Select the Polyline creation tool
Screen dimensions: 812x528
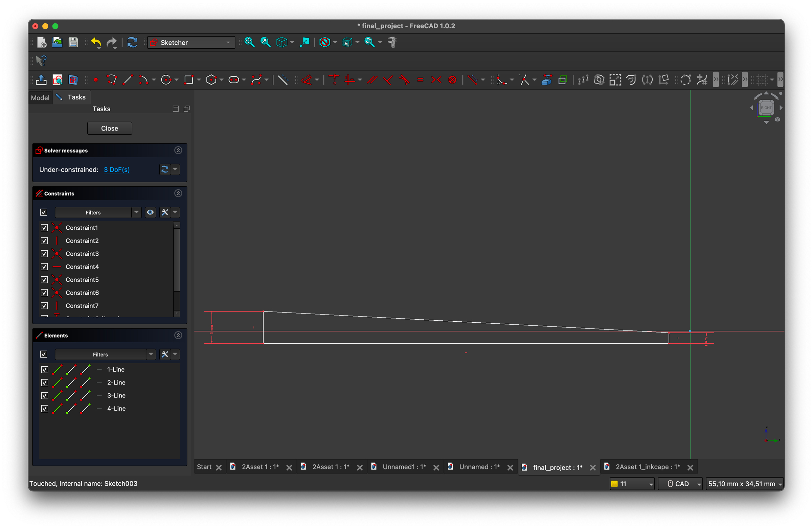point(112,80)
